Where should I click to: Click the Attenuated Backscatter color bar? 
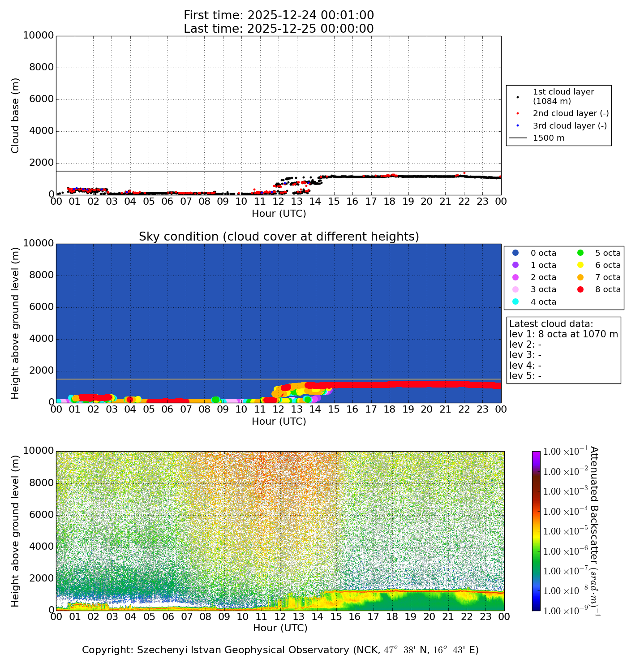536,531
